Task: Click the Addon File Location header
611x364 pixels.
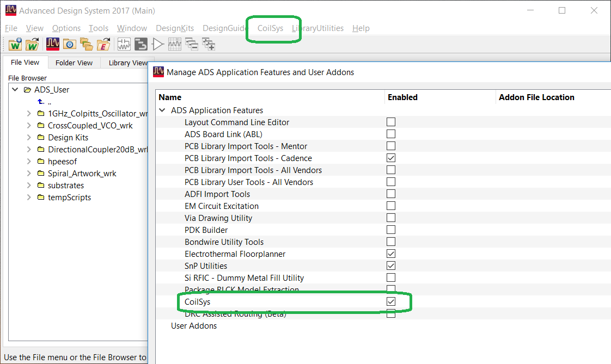Action: point(536,97)
